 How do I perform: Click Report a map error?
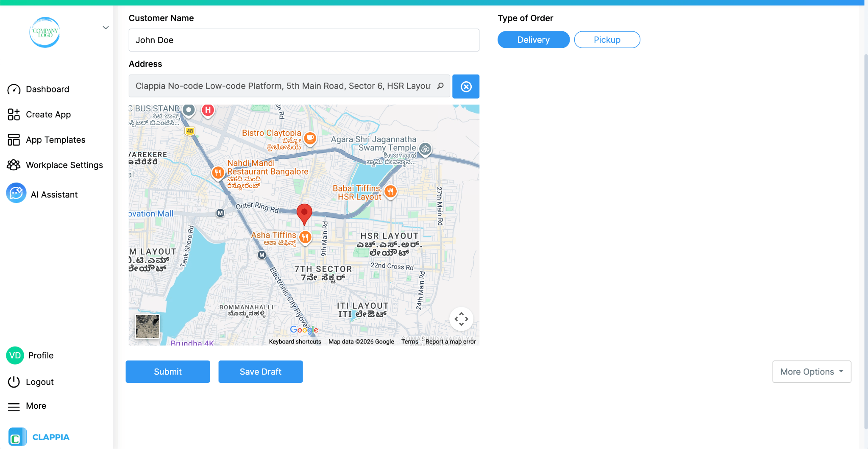coord(451,342)
